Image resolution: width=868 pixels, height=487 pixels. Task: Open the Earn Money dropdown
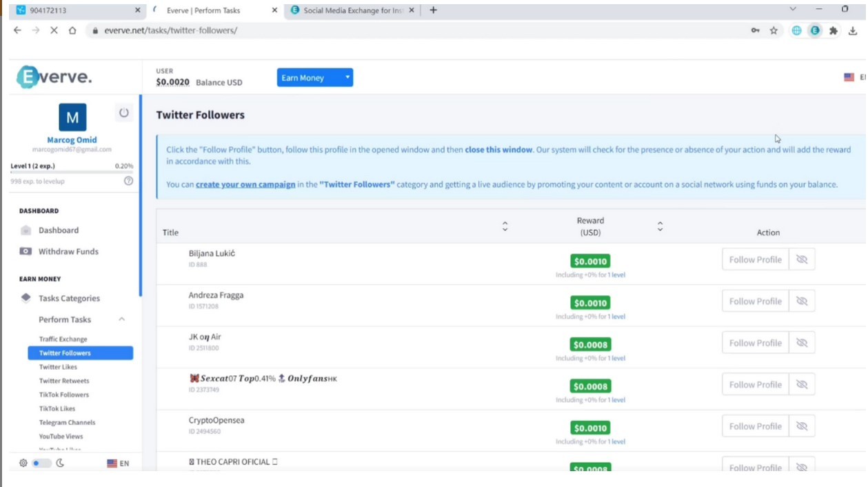(x=315, y=78)
